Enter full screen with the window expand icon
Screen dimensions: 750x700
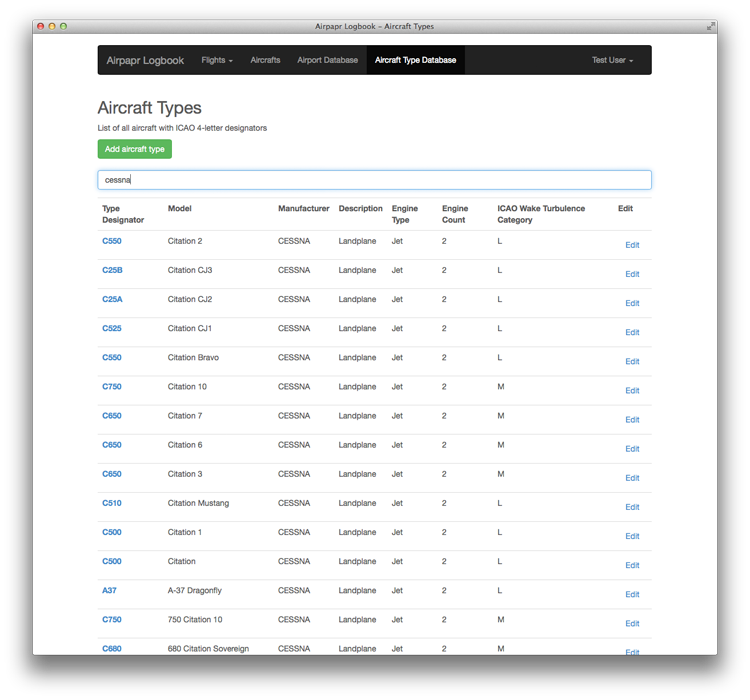click(x=710, y=26)
